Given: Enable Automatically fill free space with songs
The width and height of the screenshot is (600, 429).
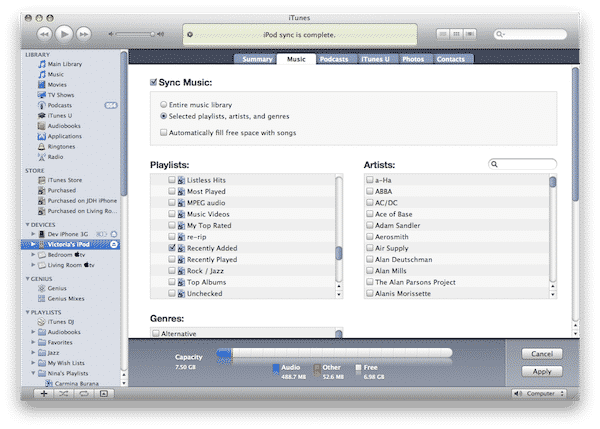Looking at the screenshot, I should pos(164,133).
